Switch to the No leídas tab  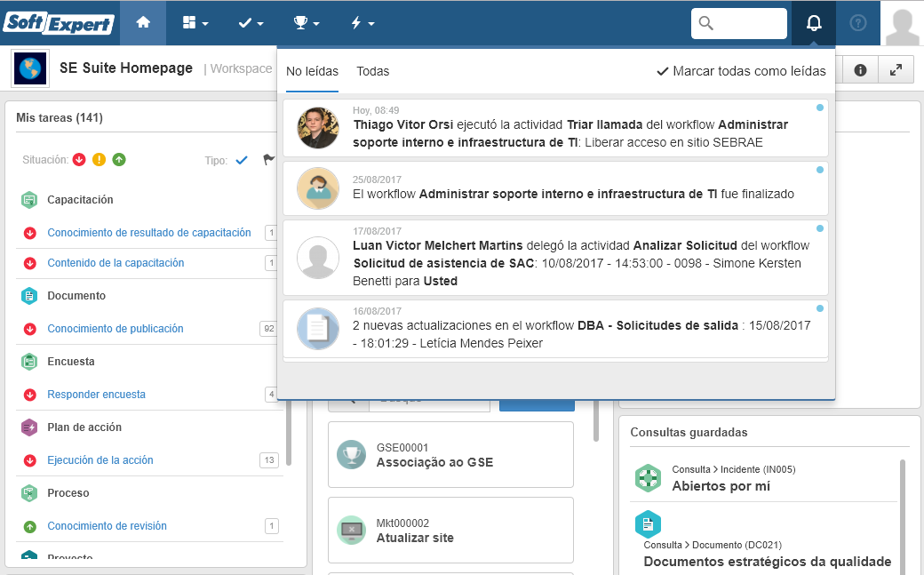313,71
